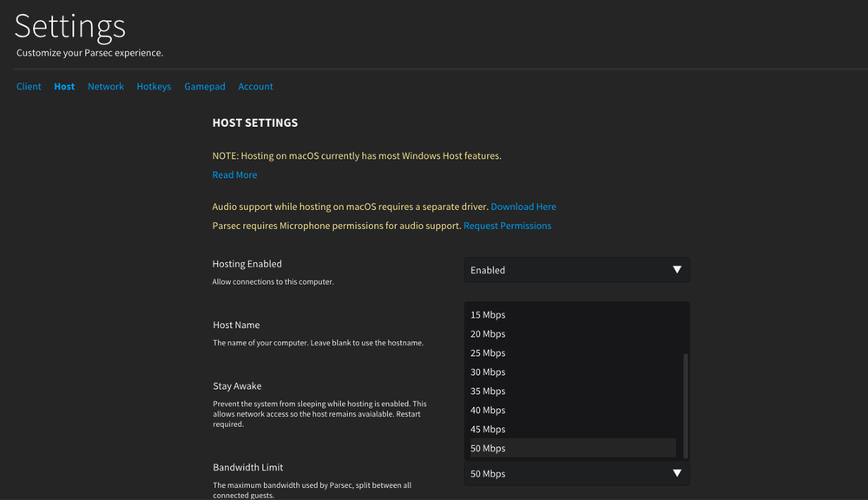The width and height of the screenshot is (868, 500).
Task: Click the bandwidth list scrollbar thumb
Action: click(686, 406)
